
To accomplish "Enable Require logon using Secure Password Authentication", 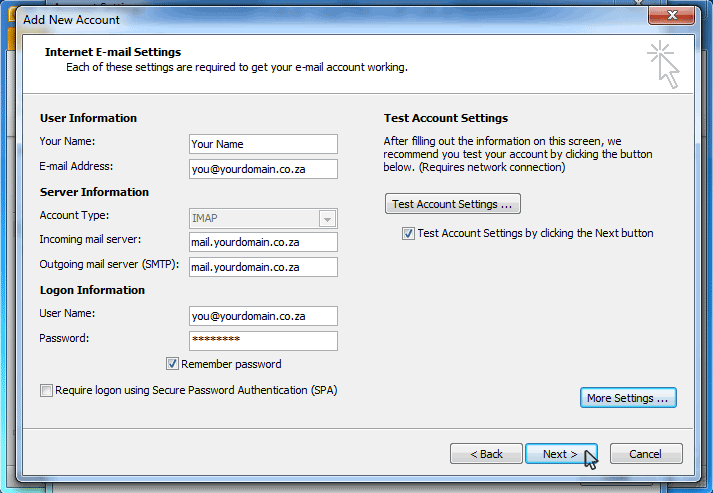I will 47,391.
